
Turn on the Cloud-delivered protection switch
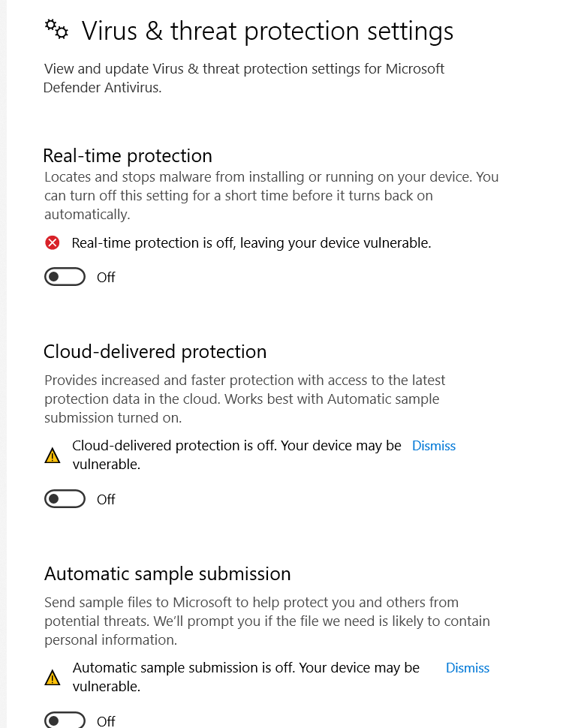(65, 499)
